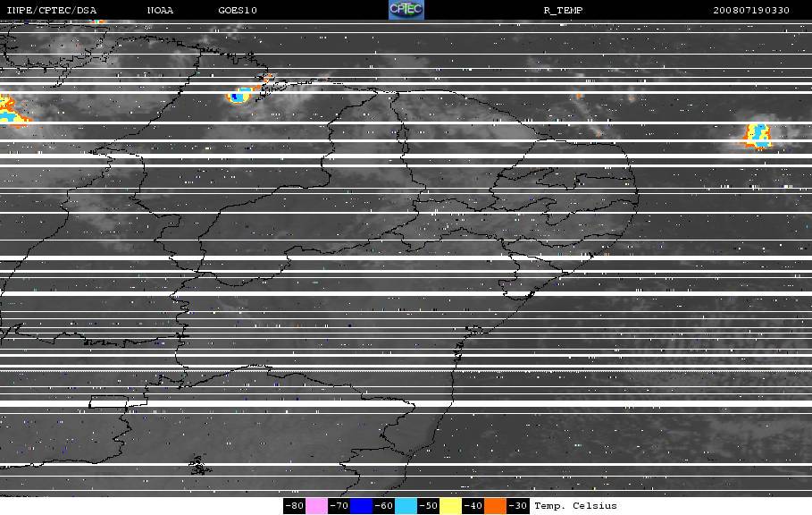Click the colored storm cell over northern Brazil

click(x=239, y=96)
